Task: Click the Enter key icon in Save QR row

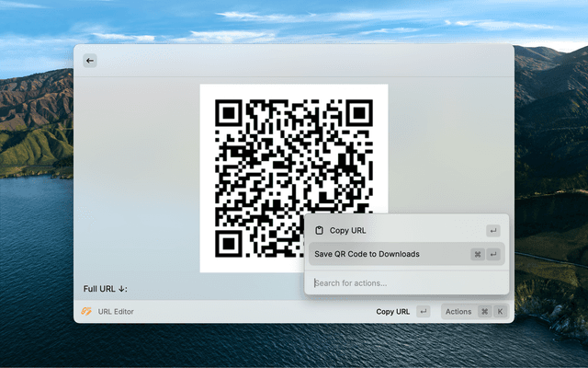Action: (x=493, y=255)
